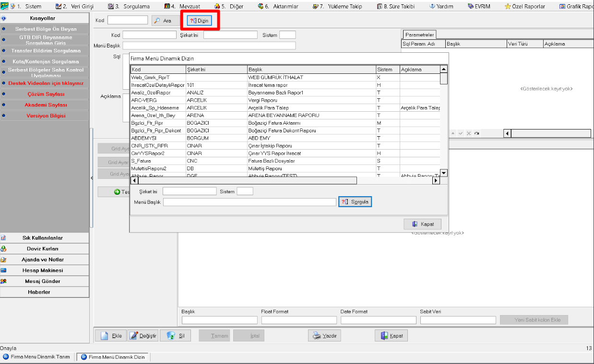
Task: Open Hesap Makinesi calculator
Action: pos(45,270)
